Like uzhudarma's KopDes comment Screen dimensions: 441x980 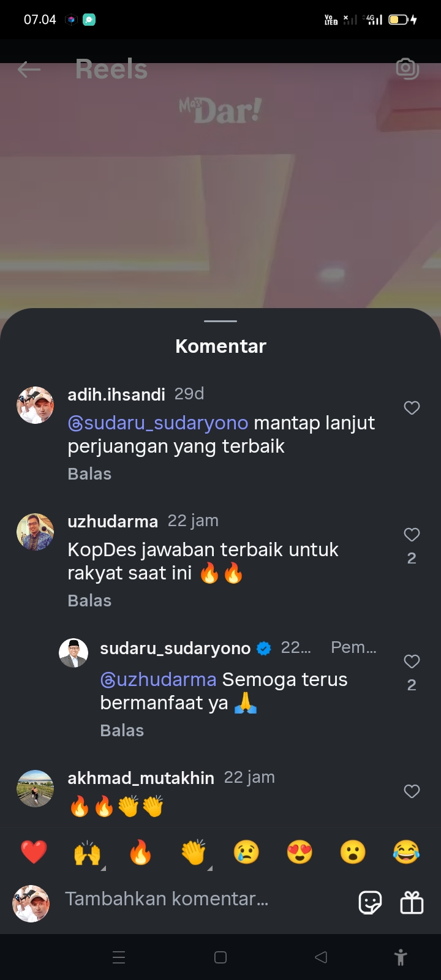[x=412, y=535]
